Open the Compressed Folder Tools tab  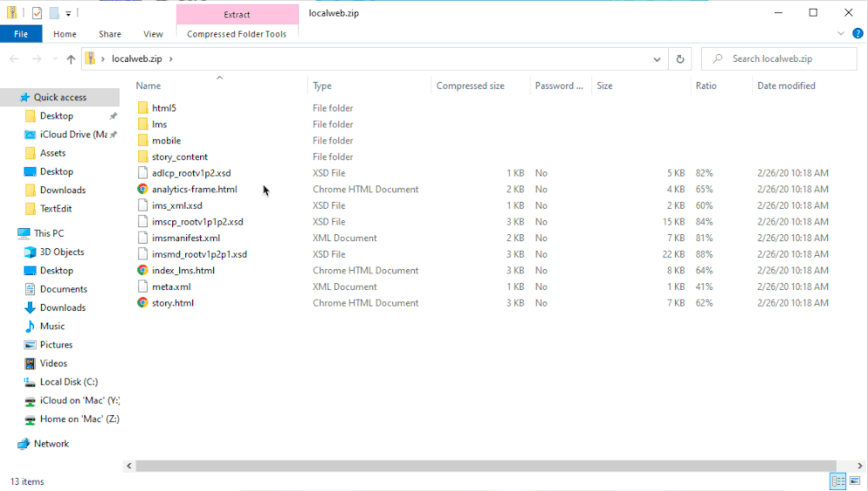pyautogui.click(x=237, y=34)
